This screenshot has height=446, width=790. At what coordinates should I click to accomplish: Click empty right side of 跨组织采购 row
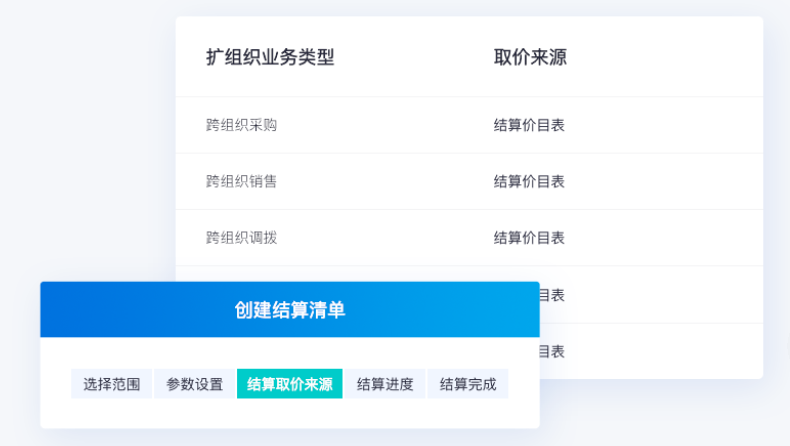[x=665, y=125]
